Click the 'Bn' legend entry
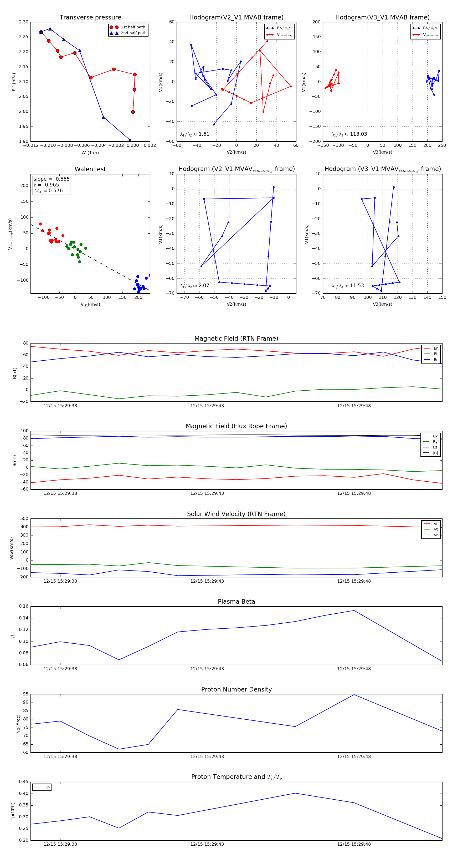 pos(431,360)
